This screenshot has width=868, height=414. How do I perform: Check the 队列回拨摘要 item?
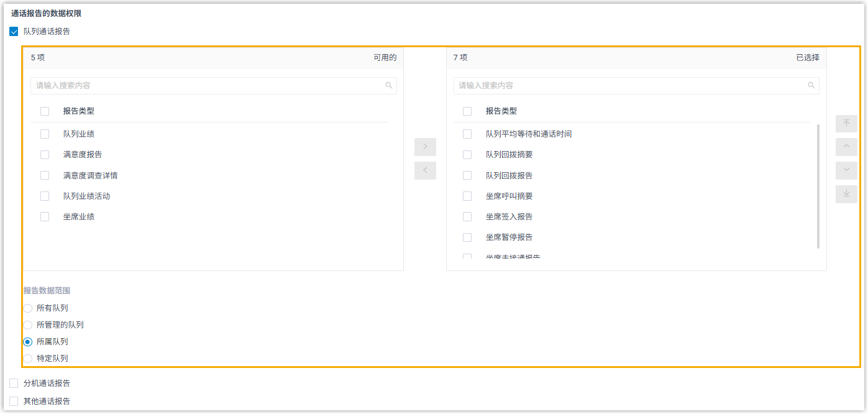(x=467, y=155)
